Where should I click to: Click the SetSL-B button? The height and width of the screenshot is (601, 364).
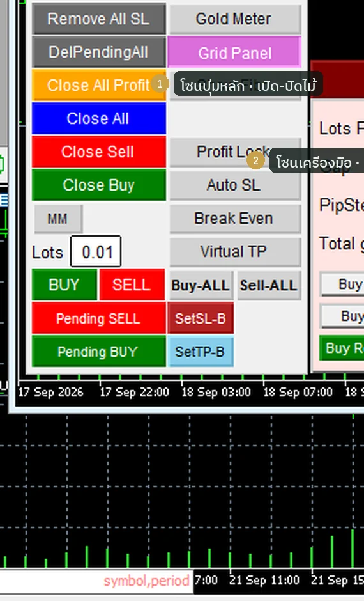coord(201,318)
